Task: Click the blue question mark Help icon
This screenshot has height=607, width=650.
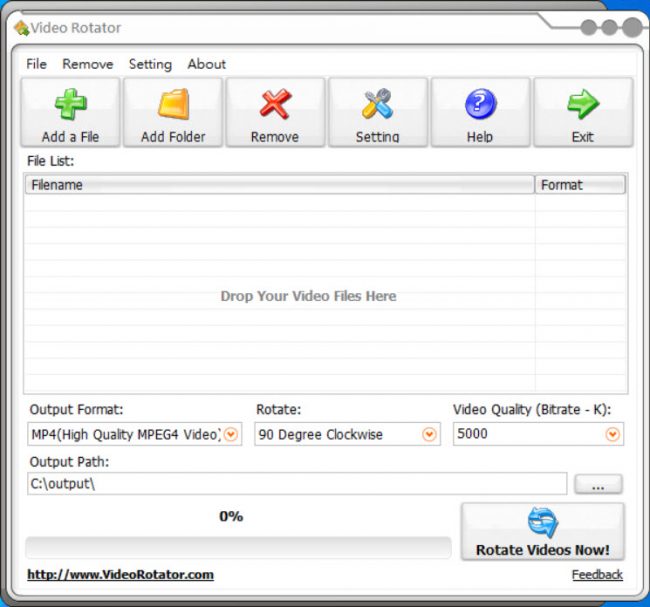Action: (480, 104)
